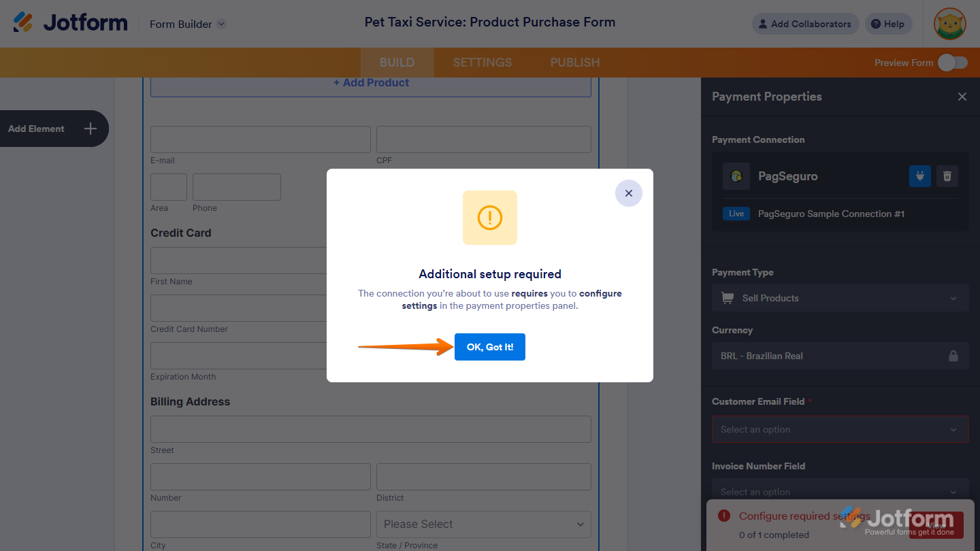The height and width of the screenshot is (551, 980).
Task: Click the Currency lock icon
Action: 953,356
